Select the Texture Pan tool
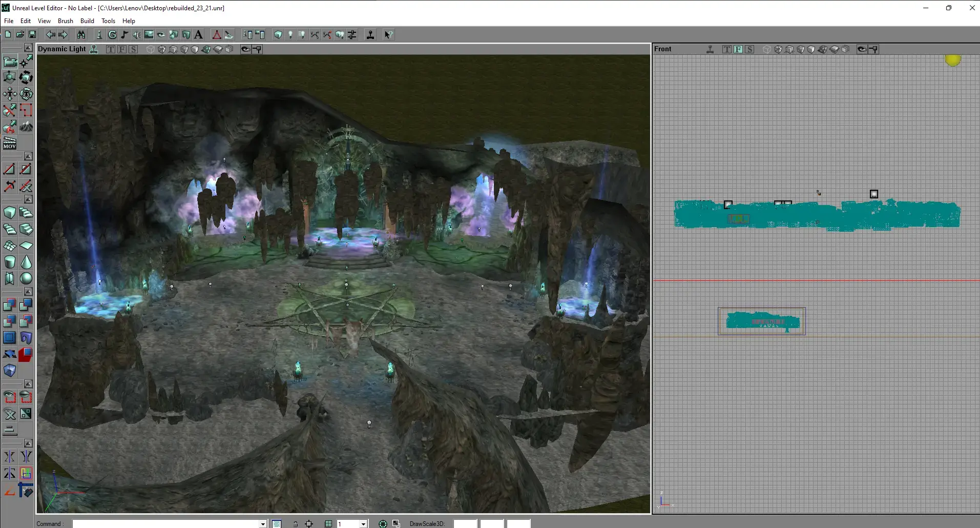The width and height of the screenshot is (980, 528). coord(10,94)
